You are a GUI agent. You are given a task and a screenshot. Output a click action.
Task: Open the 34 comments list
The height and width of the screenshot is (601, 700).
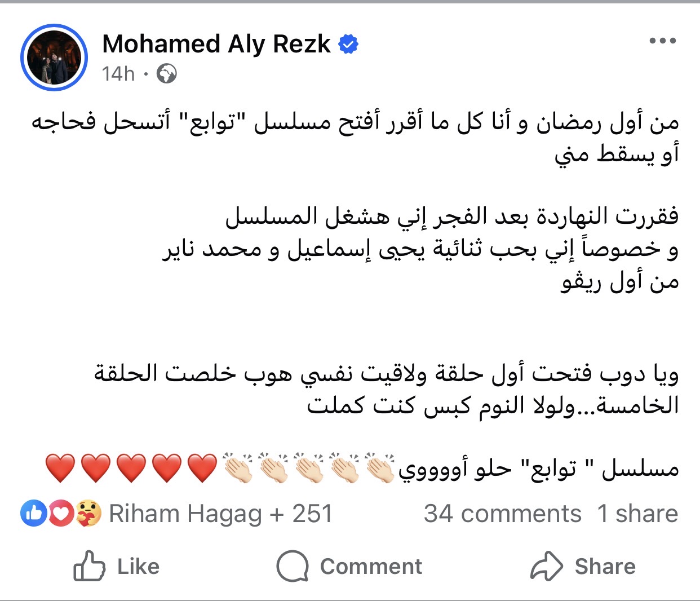coord(502,514)
